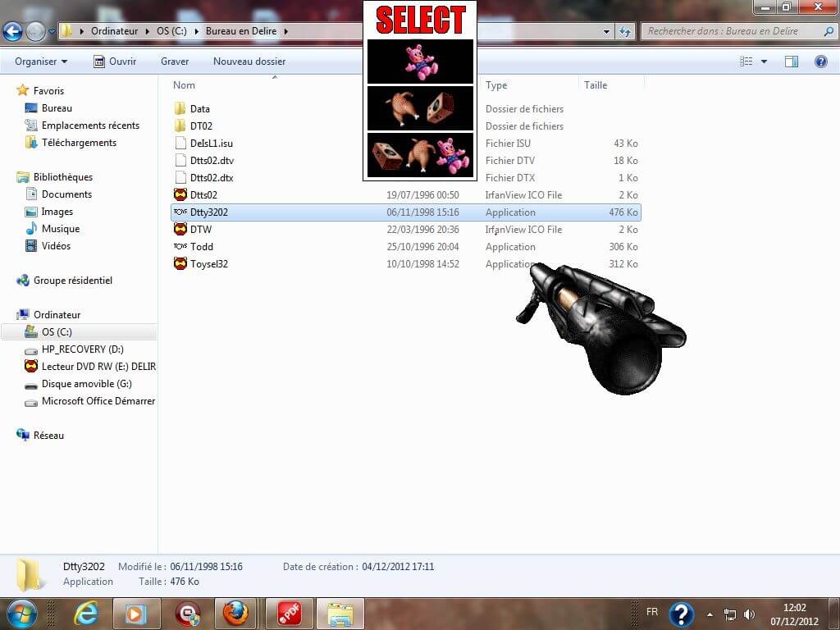Open Firefox from the taskbar
Viewport: 840px width, 630px height.
235,614
